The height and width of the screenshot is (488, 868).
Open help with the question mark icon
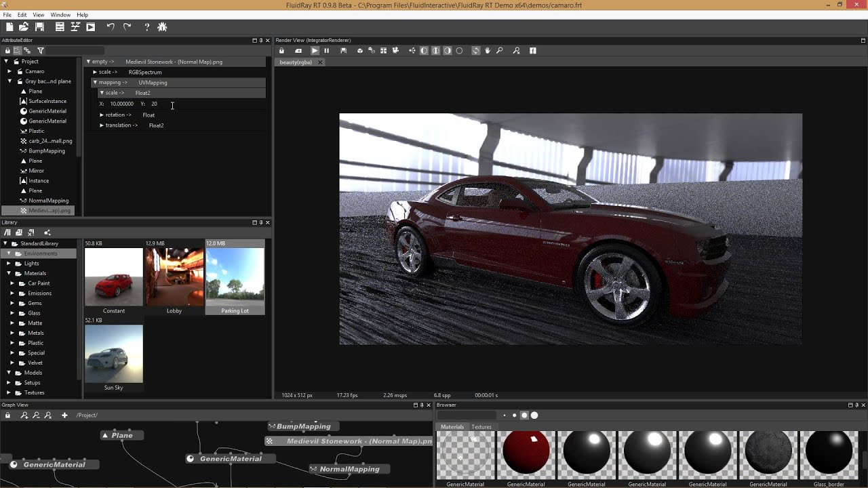(146, 27)
